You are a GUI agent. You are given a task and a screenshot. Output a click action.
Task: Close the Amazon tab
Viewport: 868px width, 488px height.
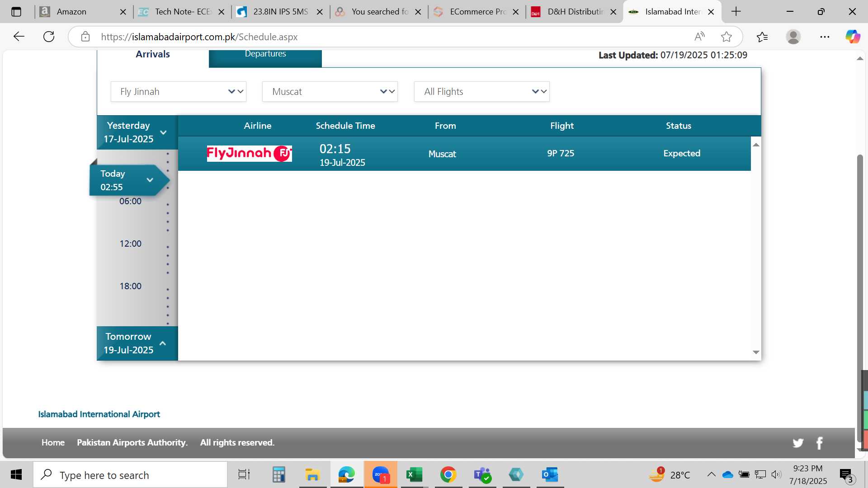coord(123,12)
